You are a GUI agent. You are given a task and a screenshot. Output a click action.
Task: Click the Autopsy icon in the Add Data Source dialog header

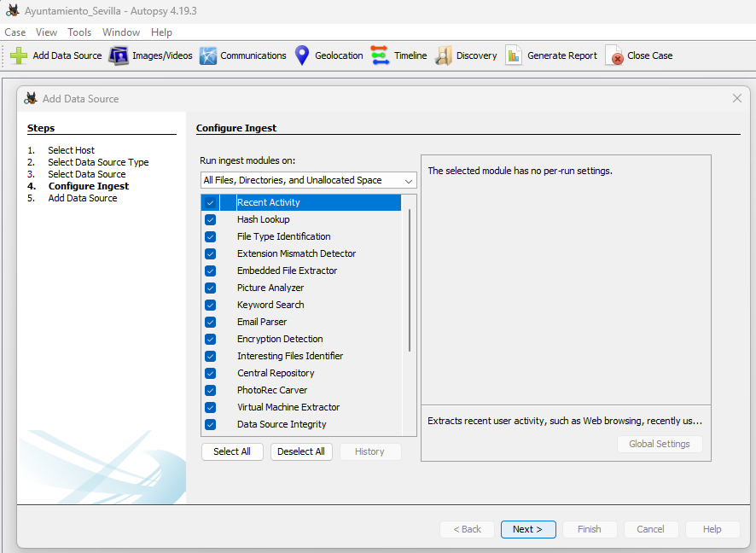pos(31,98)
